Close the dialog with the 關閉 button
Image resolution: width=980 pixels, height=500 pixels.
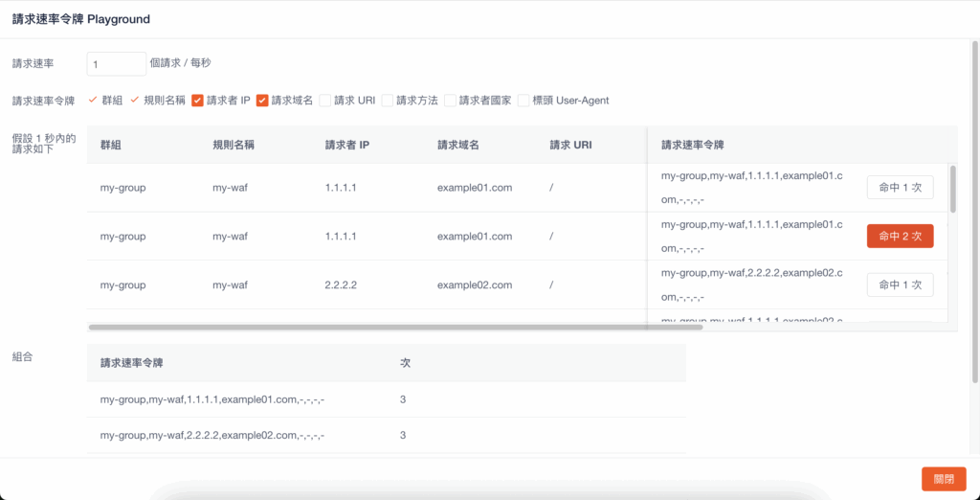944,479
